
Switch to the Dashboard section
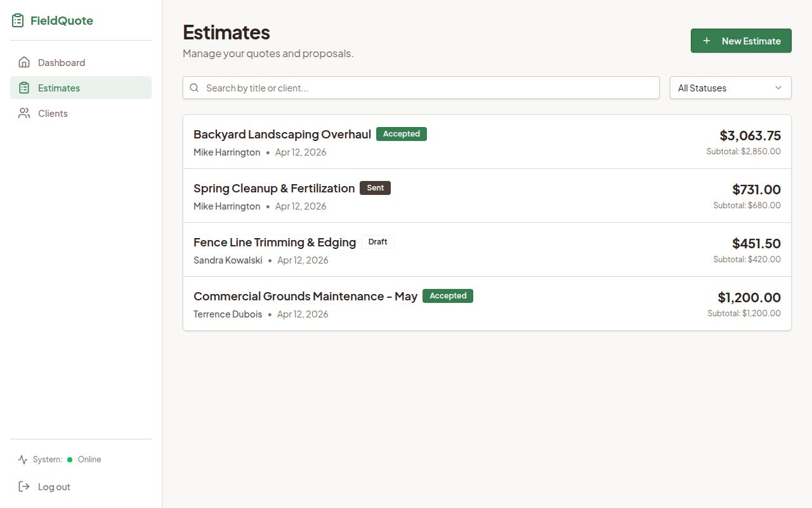[61, 62]
